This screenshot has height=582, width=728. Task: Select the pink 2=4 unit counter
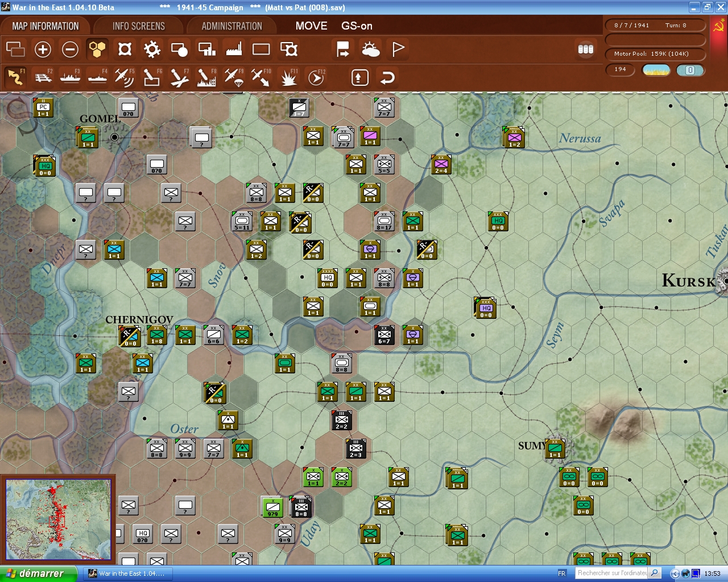pos(441,164)
